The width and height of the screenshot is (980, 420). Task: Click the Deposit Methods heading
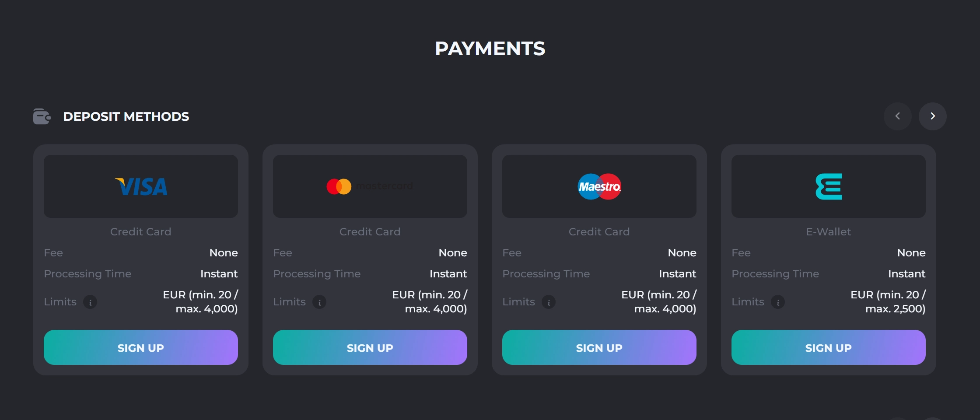coord(126,117)
